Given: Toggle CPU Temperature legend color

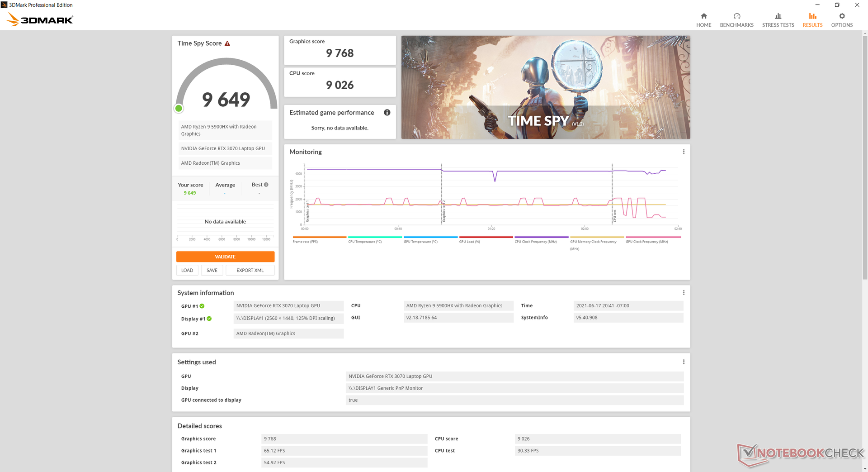Looking at the screenshot, I should [x=375, y=237].
